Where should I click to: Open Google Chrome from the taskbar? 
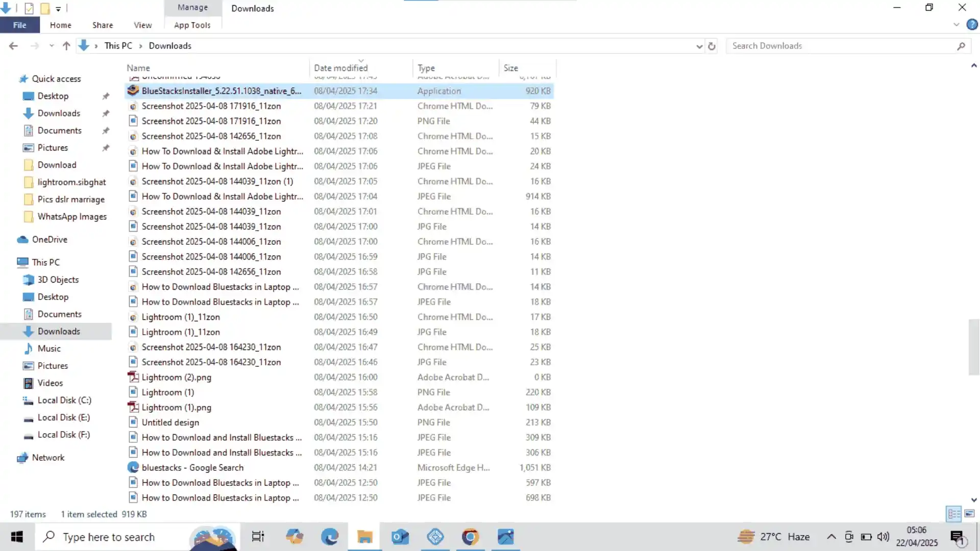click(x=470, y=537)
